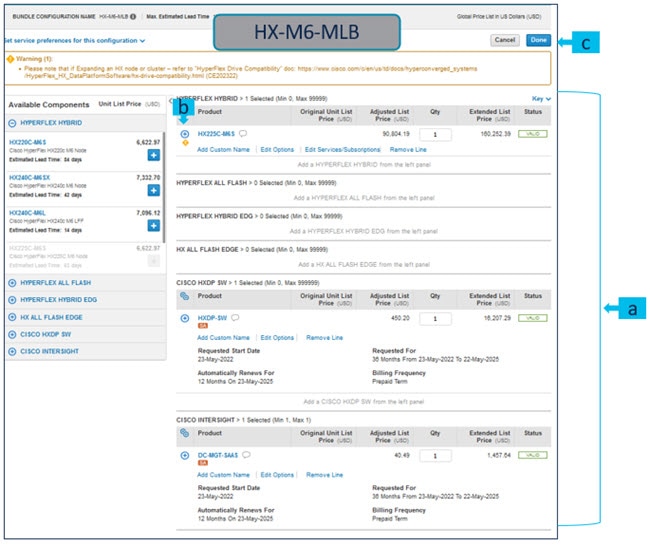The image size is (650, 546).
Task: Expand HYPERFLEX ALL FLASH category
Action: coord(12,283)
